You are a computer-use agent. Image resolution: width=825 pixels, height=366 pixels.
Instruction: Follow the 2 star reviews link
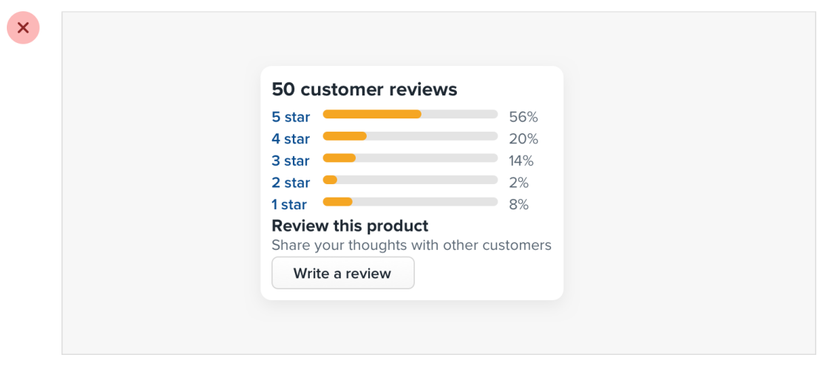(x=291, y=182)
